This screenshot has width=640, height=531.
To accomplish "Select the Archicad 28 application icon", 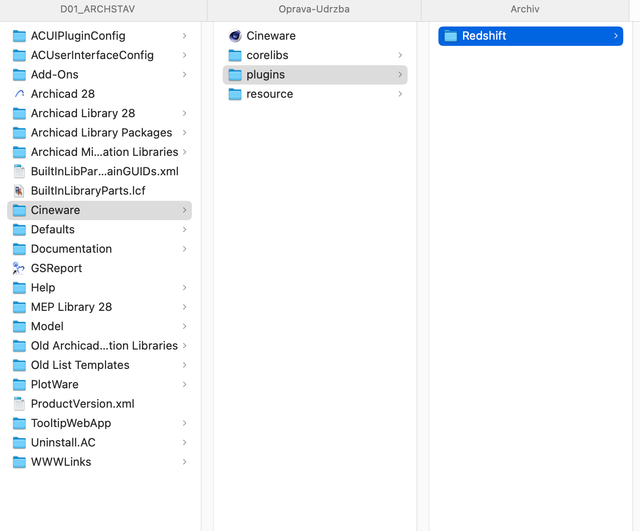I will pos(19,94).
